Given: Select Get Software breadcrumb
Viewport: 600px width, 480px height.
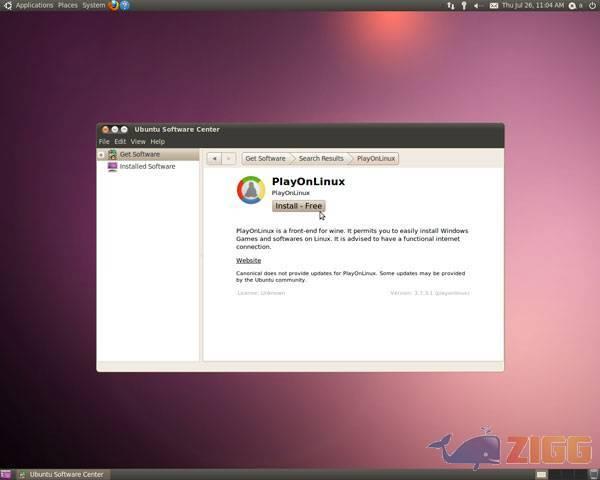Looking at the screenshot, I should [266, 158].
